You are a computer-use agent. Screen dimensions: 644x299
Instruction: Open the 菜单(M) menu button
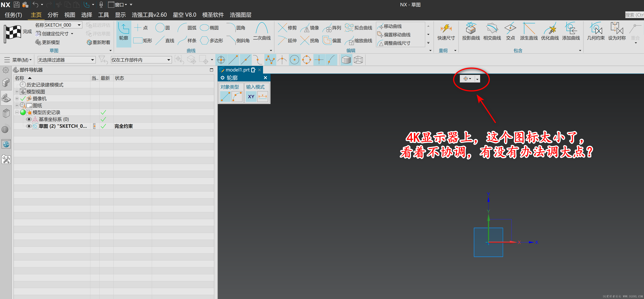point(18,60)
